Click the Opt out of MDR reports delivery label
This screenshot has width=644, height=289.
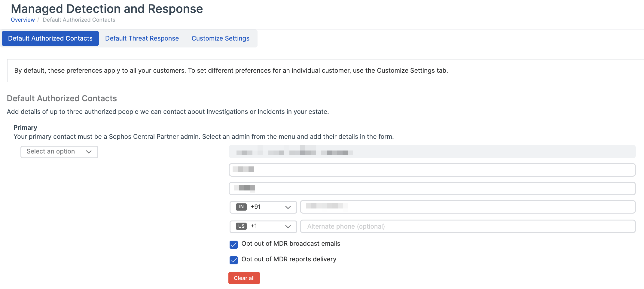click(x=289, y=259)
